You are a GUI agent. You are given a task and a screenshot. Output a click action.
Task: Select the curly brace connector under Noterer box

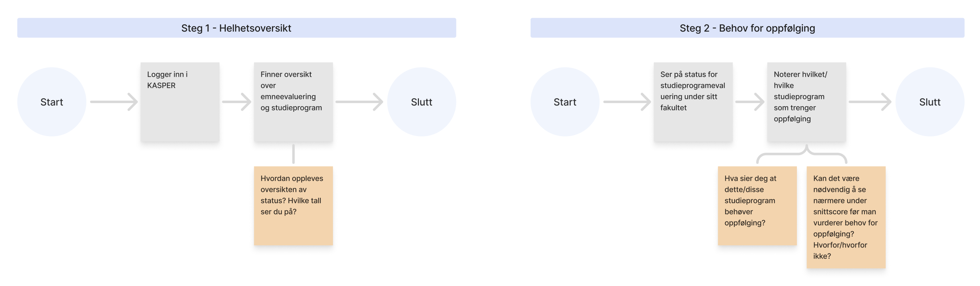click(801, 154)
